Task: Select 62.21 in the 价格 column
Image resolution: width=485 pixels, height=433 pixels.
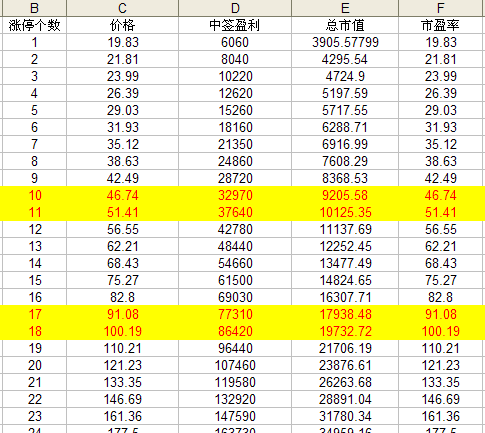Action: click(x=122, y=246)
